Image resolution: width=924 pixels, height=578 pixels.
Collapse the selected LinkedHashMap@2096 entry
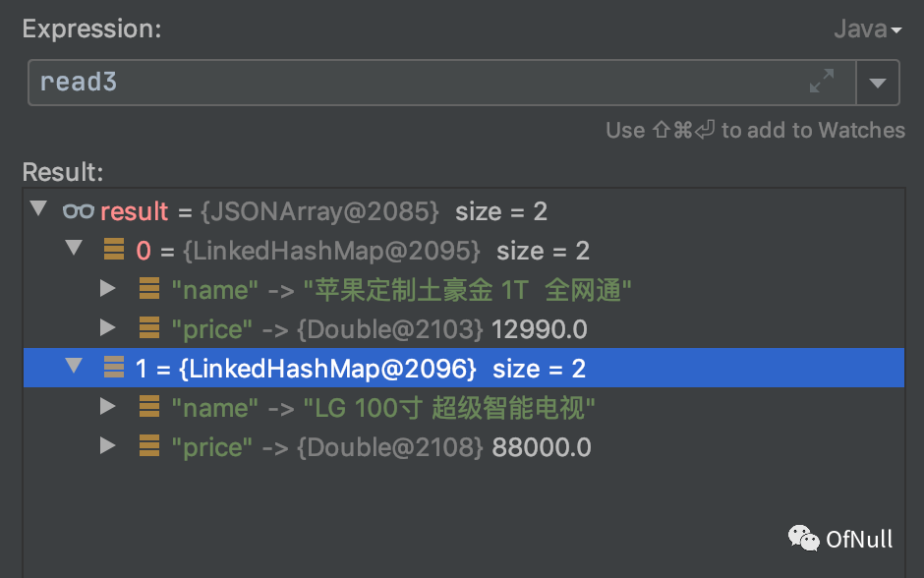coord(74,368)
